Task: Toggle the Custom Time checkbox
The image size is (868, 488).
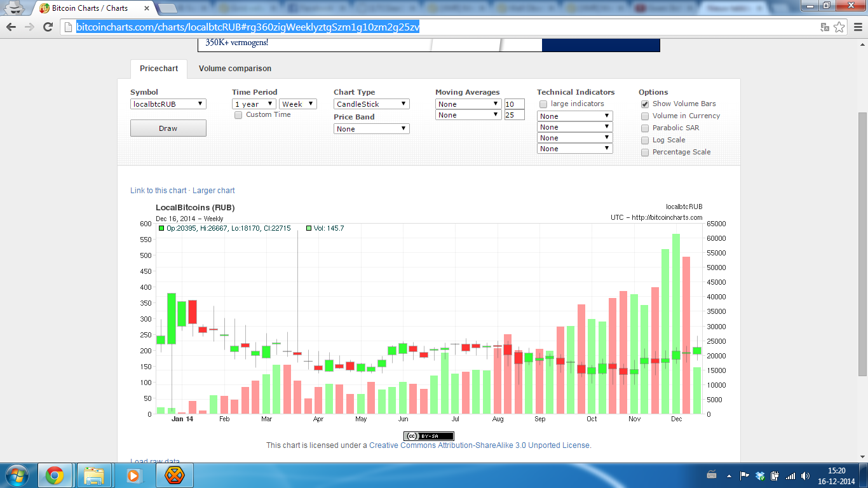Action: [238, 115]
